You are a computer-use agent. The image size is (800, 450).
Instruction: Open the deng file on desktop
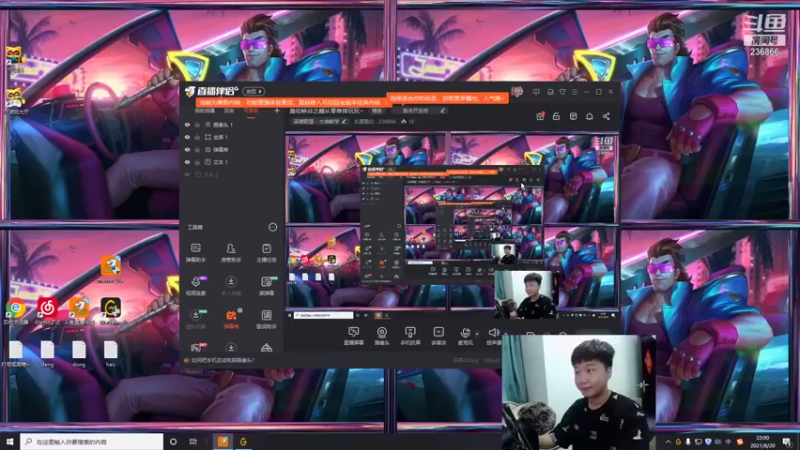(47, 353)
